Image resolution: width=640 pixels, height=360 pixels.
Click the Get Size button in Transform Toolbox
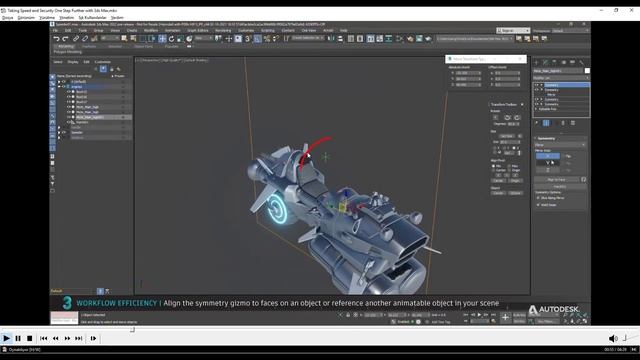tap(507, 136)
